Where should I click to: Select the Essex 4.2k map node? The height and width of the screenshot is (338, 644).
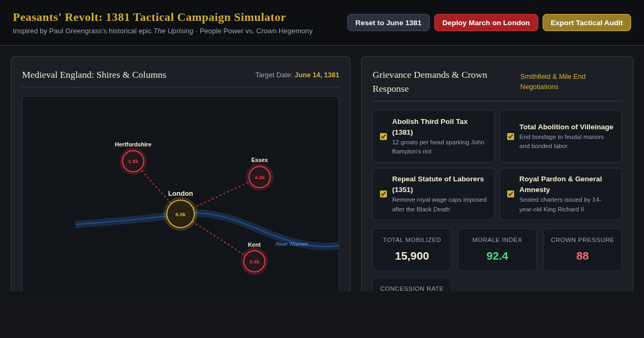260,177
